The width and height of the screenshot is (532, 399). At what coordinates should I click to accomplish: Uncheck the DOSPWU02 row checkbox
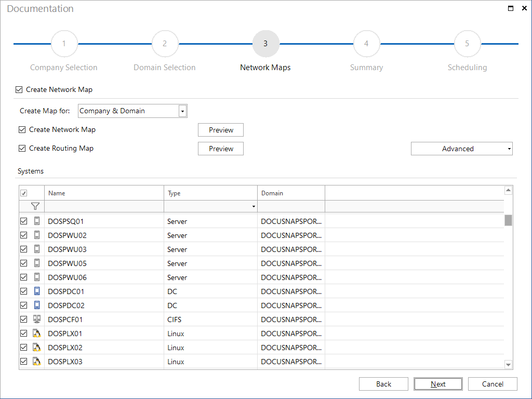point(24,235)
